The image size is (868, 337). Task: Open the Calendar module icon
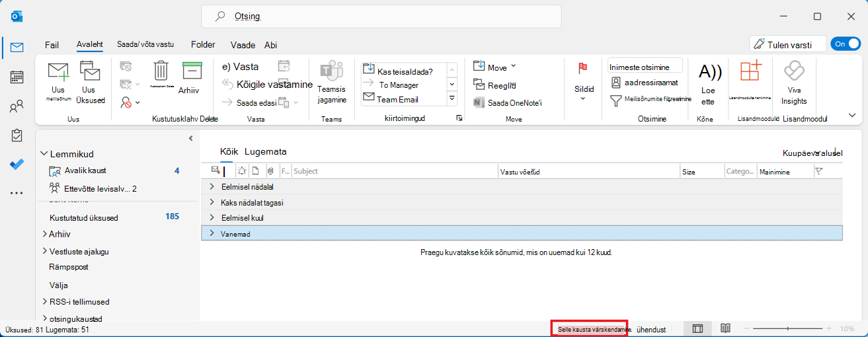point(17,77)
